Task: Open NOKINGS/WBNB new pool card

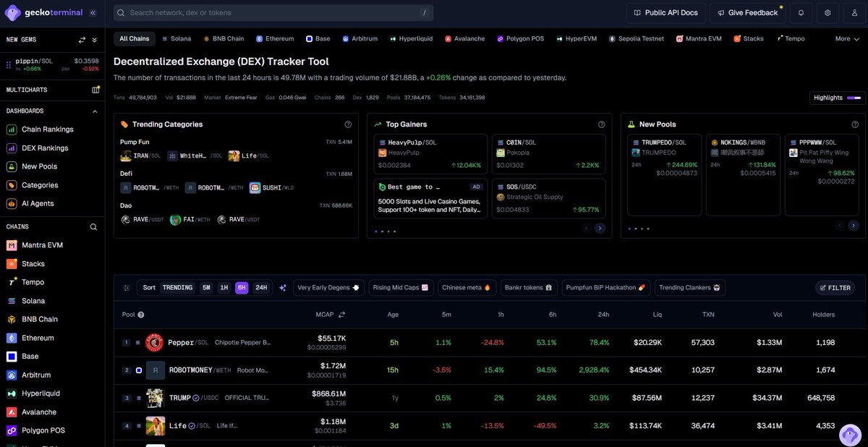Action: click(743, 174)
